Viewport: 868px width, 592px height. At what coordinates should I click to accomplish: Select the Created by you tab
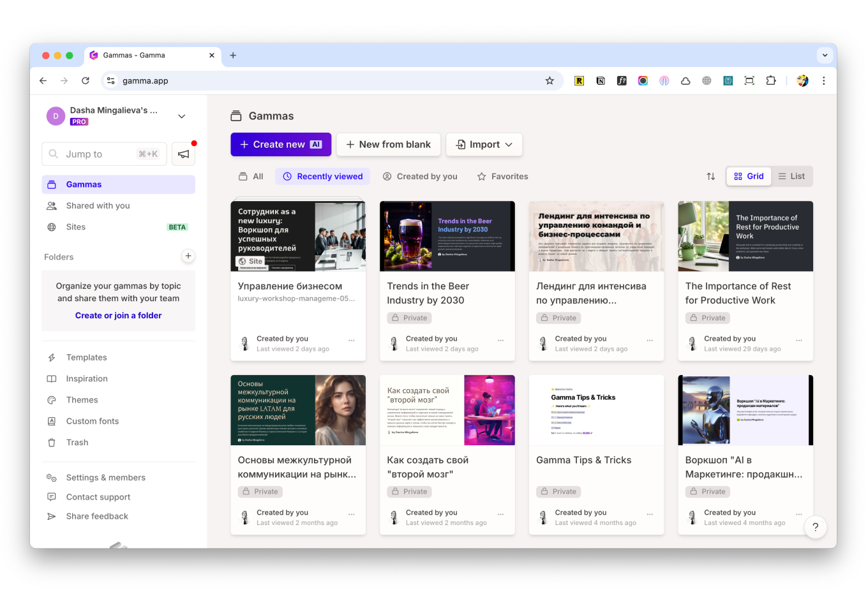tap(420, 177)
